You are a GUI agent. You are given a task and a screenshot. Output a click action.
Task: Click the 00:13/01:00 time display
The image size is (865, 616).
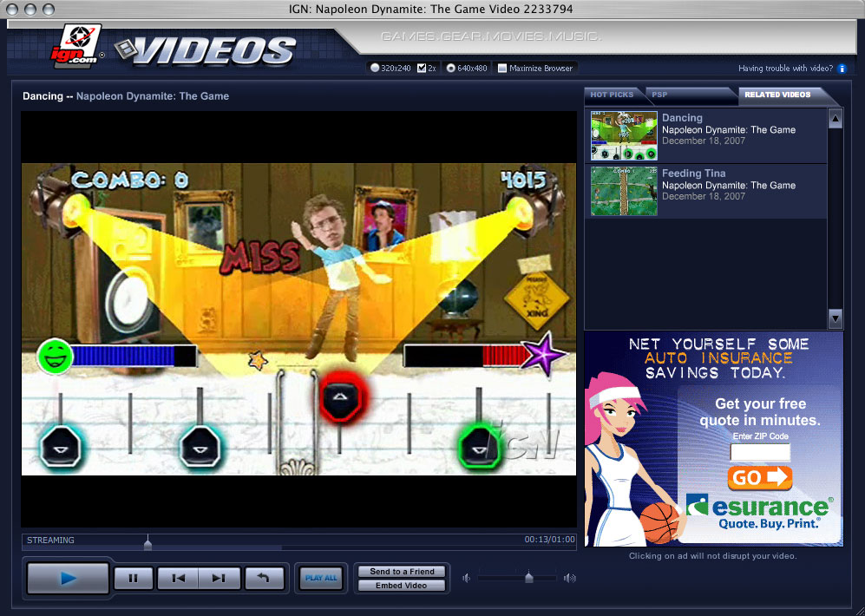[549, 540]
